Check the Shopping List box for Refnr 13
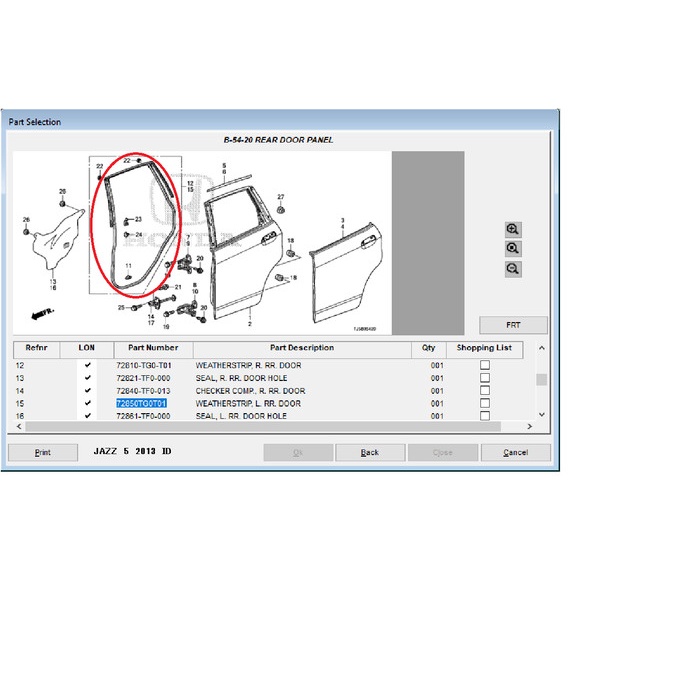Image resolution: width=700 pixels, height=700 pixels. pyautogui.click(x=485, y=378)
